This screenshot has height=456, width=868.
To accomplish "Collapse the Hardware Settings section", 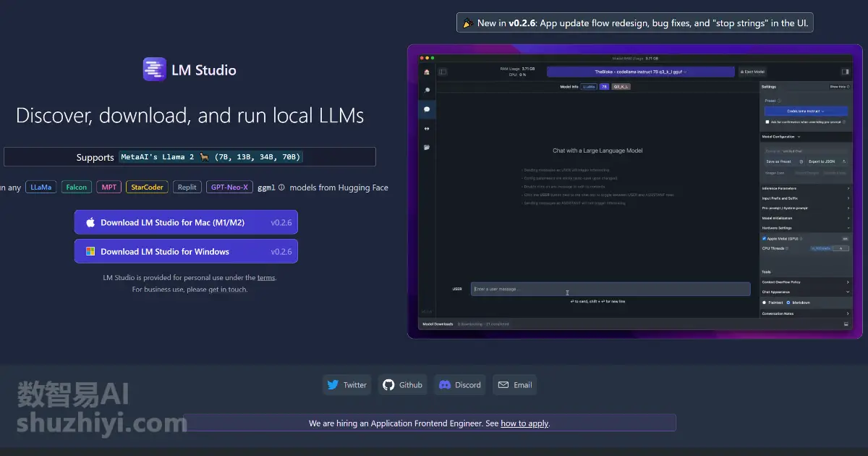I will (x=805, y=228).
